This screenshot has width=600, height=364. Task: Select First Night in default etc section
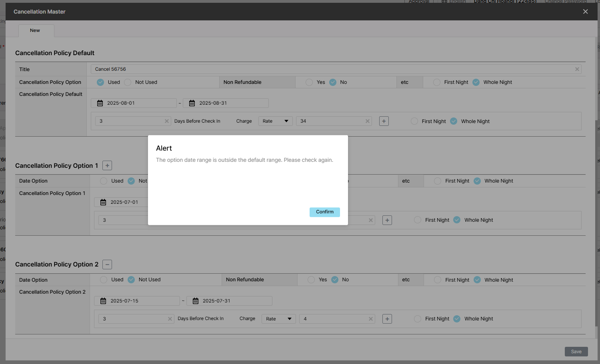pos(437,82)
